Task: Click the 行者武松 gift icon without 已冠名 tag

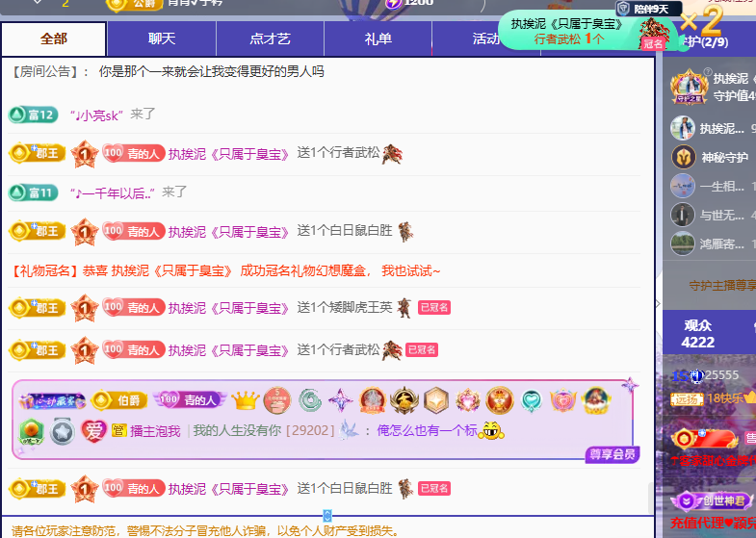Action: click(393, 154)
